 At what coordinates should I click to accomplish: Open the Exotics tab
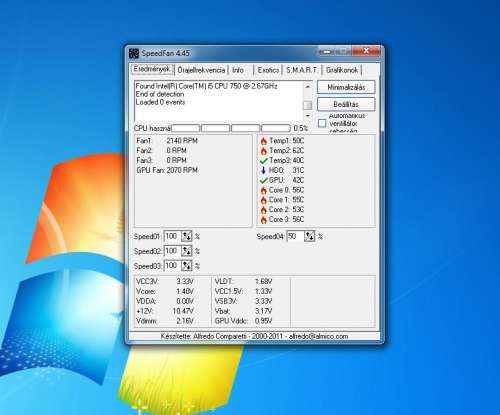tap(268, 70)
